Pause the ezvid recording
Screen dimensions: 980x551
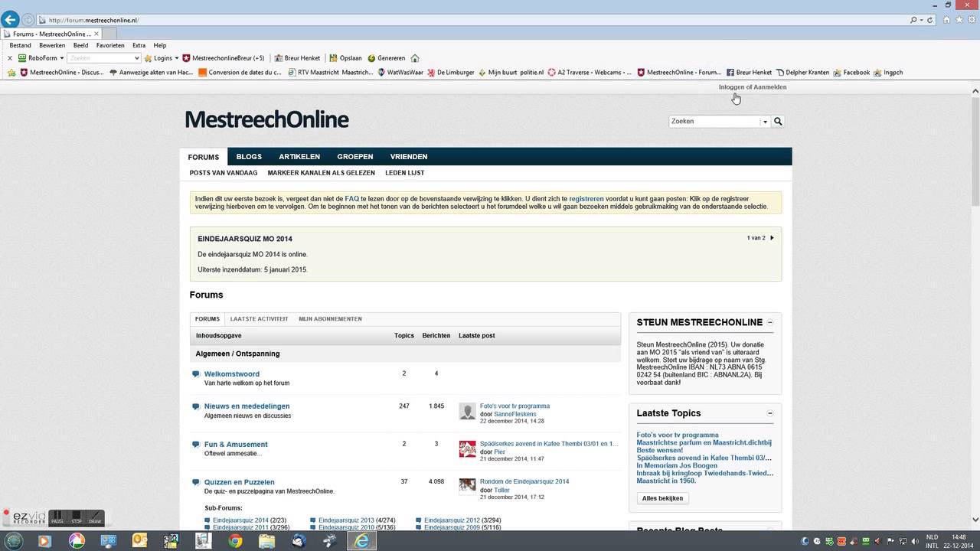(57, 518)
